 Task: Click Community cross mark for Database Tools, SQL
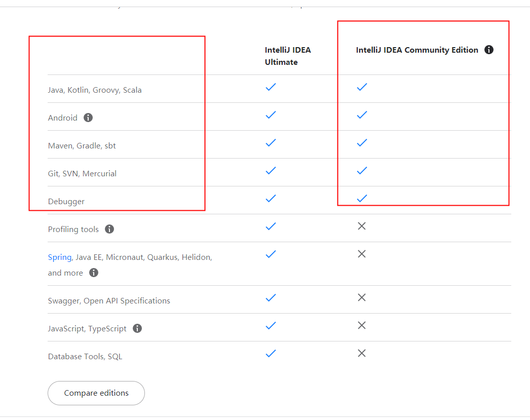coord(362,353)
